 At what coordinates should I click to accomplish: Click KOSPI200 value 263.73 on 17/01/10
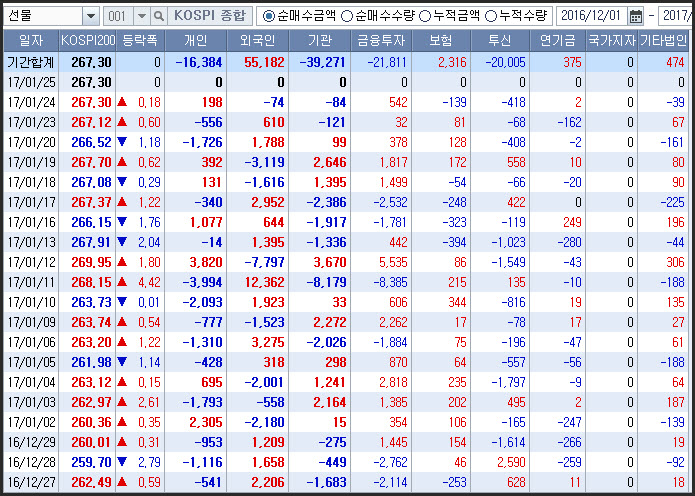tap(91, 302)
